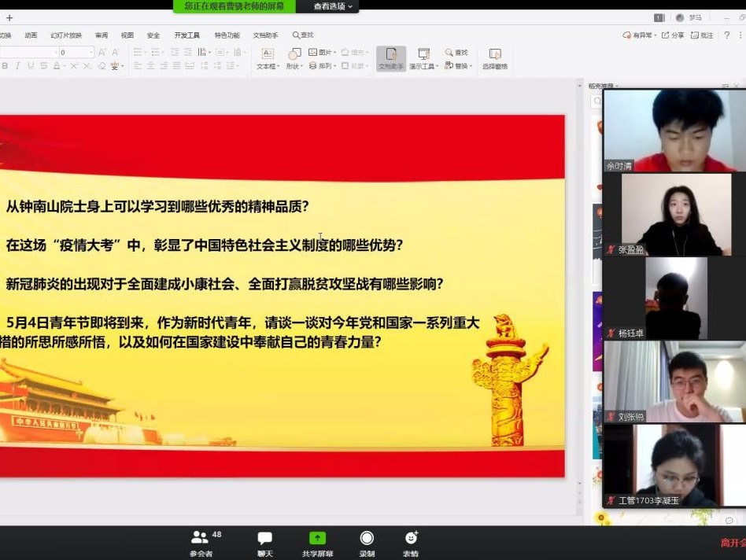Open the 选择窗格 selection pane
The image size is (746, 560).
[494, 58]
